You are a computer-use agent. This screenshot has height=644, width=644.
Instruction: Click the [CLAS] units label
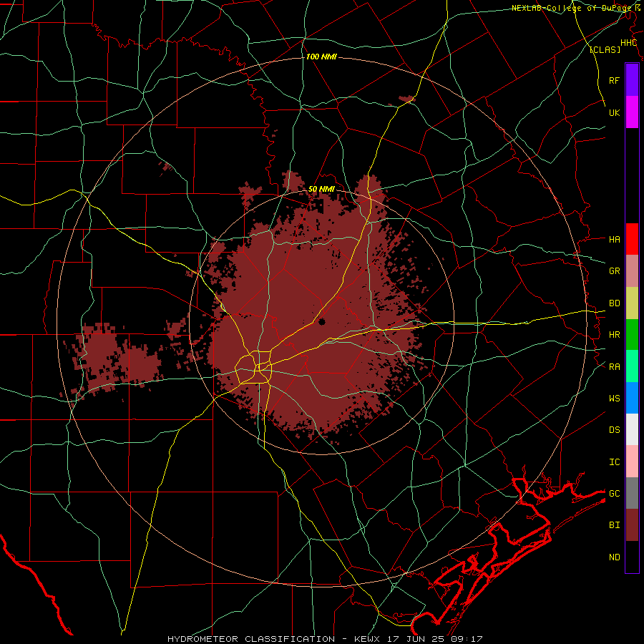pyautogui.click(x=605, y=49)
